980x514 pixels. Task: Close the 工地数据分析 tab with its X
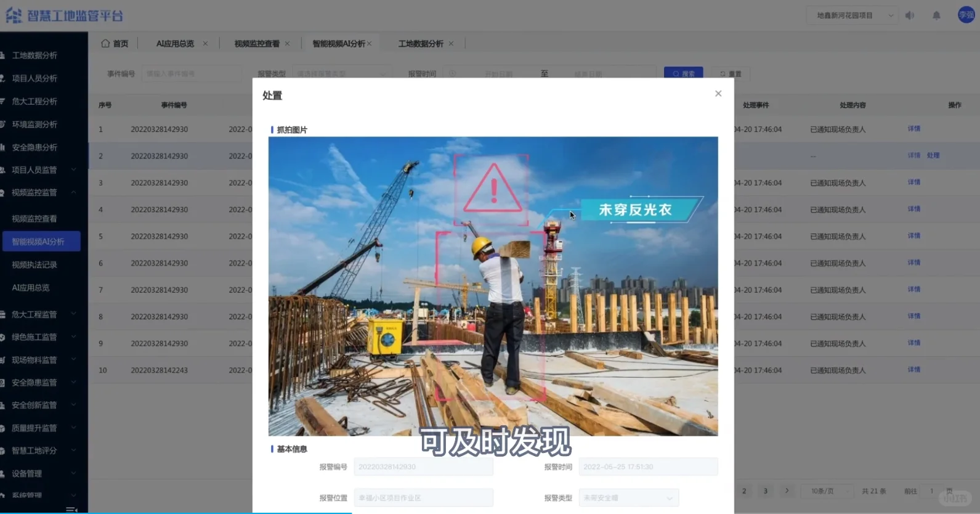(x=451, y=44)
